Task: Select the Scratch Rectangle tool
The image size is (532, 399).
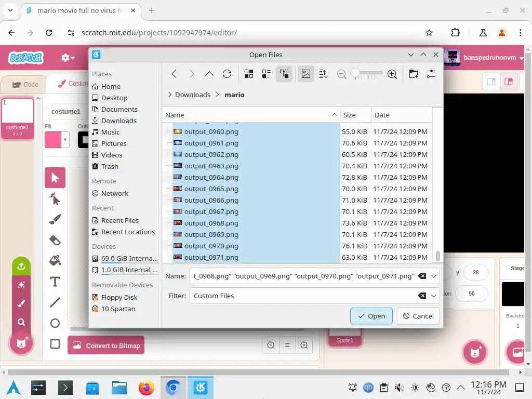Action: (55, 344)
